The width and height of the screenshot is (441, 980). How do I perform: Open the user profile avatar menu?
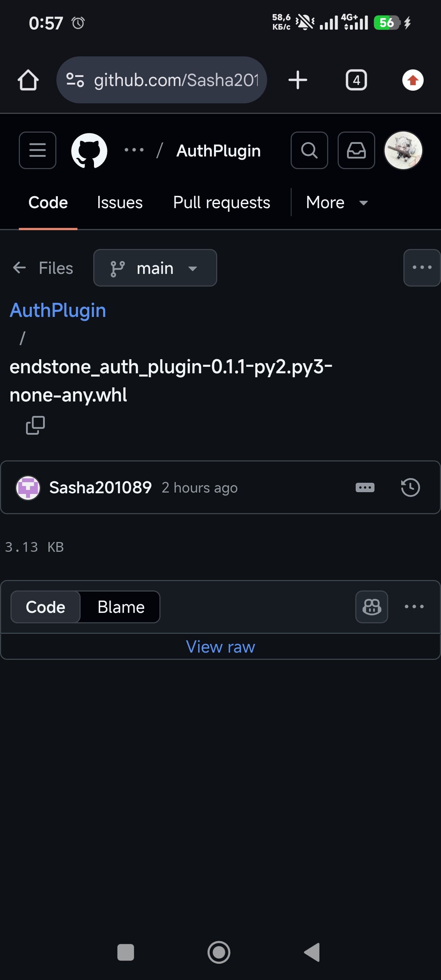pos(403,150)
